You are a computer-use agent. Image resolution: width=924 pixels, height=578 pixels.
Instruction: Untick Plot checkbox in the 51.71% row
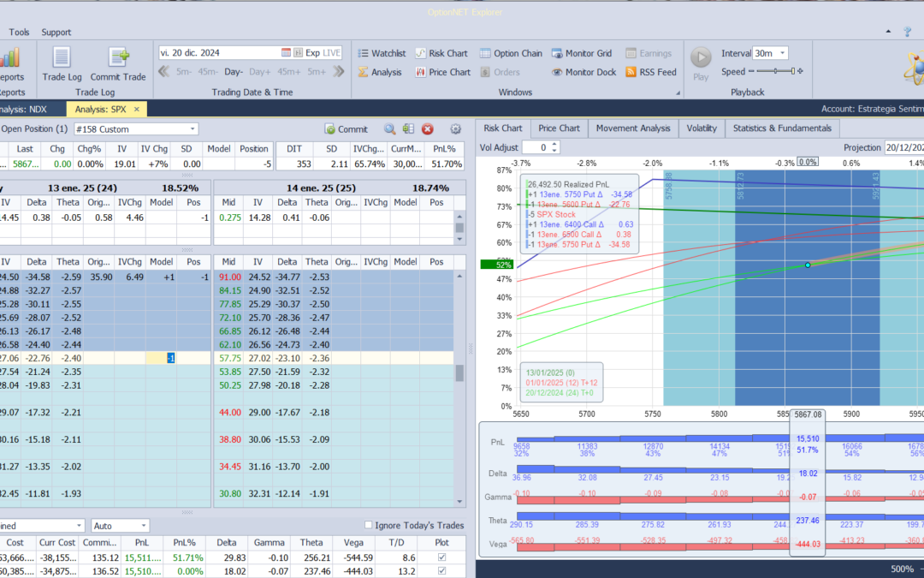[x=442, y=557]
